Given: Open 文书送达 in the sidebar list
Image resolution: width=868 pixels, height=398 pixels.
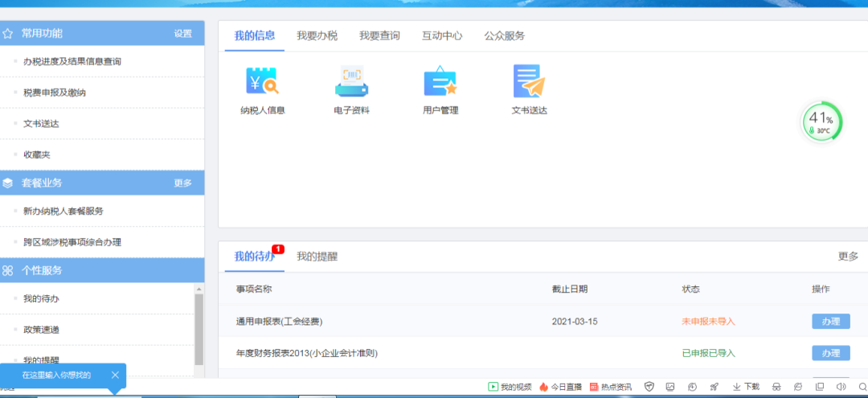Looking at the screenshot, I should coord(41,124).
